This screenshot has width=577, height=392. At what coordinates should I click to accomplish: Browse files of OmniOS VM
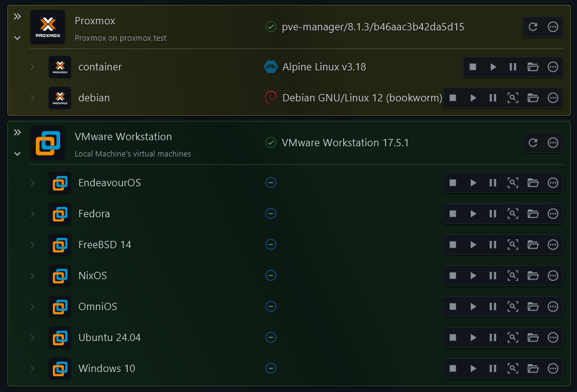point(533,306)
